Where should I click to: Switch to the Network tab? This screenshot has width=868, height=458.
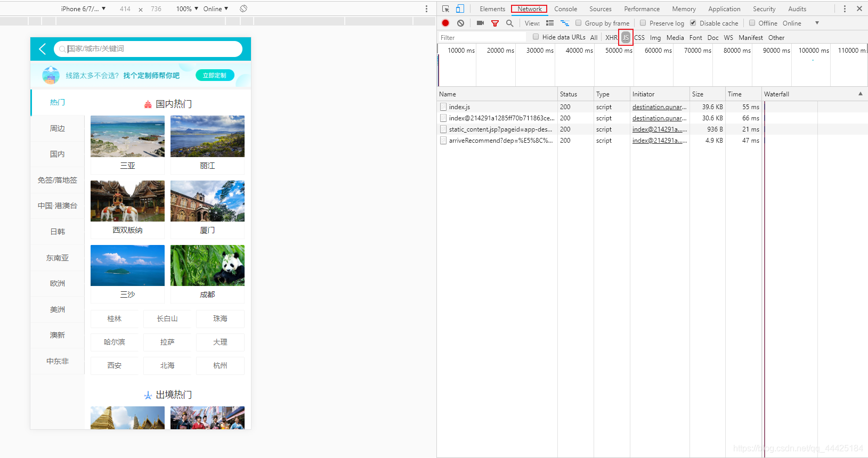[x=529, y=9]
